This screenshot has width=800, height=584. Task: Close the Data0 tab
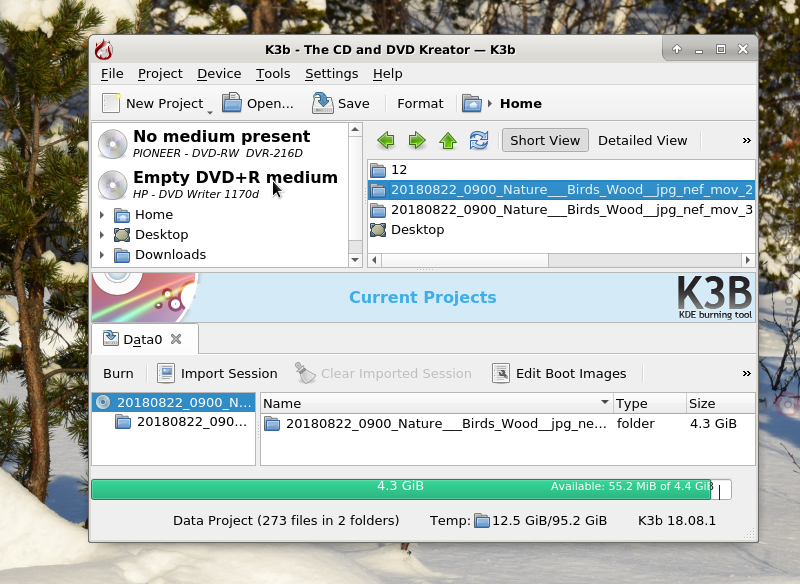click(176, 339)
